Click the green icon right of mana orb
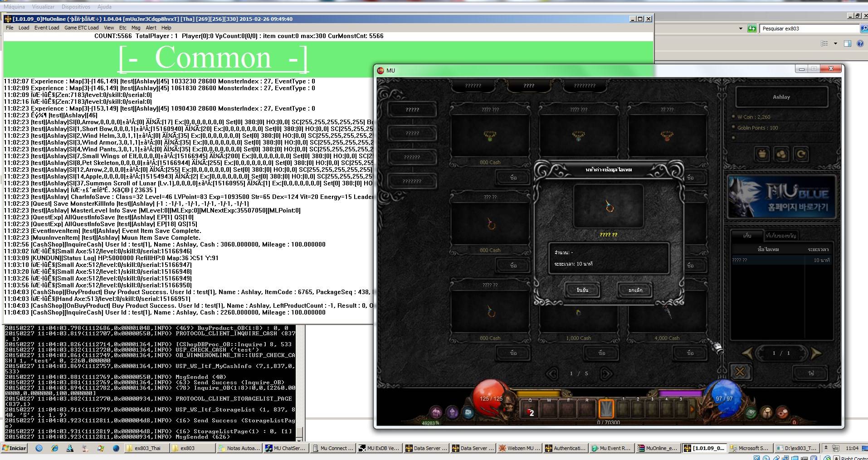 [751, 412]
